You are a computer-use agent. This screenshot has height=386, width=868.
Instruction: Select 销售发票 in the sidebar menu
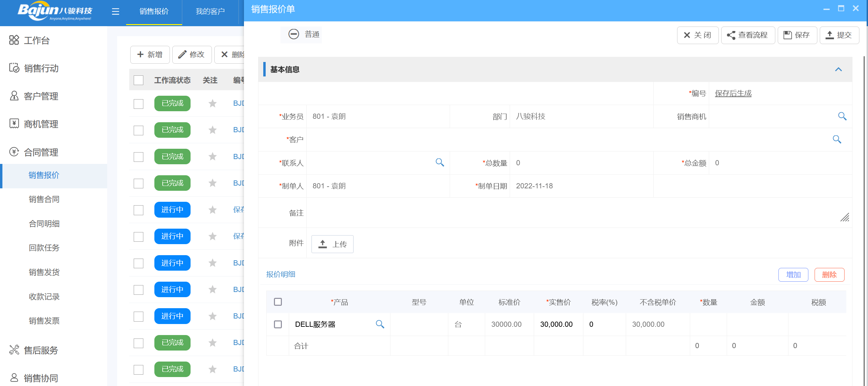tap(44, 321)
